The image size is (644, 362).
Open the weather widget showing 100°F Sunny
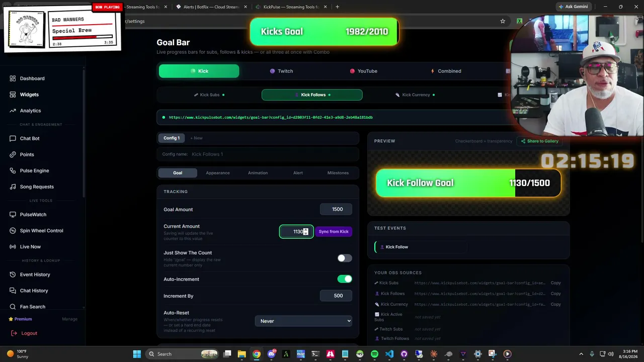pyautogui.click(x=17, y=354)
